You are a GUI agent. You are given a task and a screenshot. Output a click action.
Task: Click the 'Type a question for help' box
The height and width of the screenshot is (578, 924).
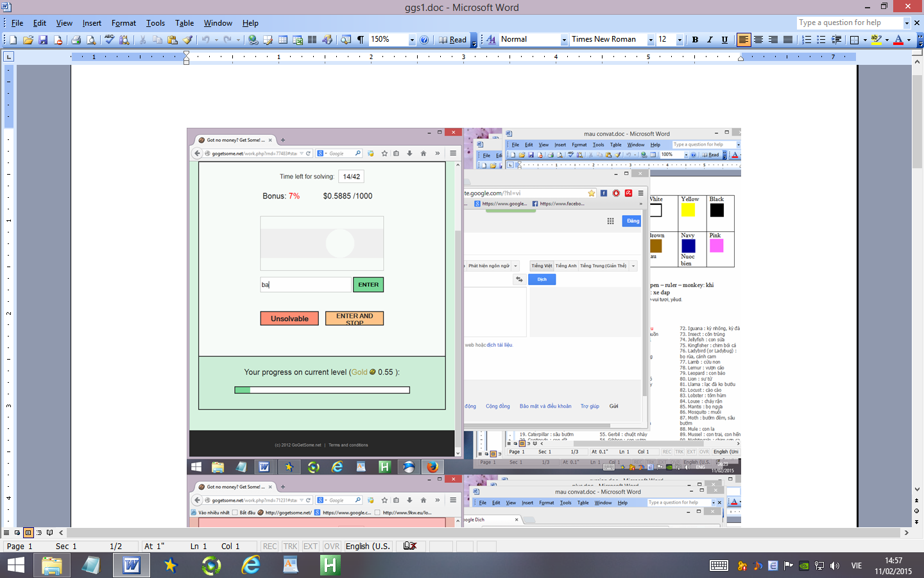[850, 23]
